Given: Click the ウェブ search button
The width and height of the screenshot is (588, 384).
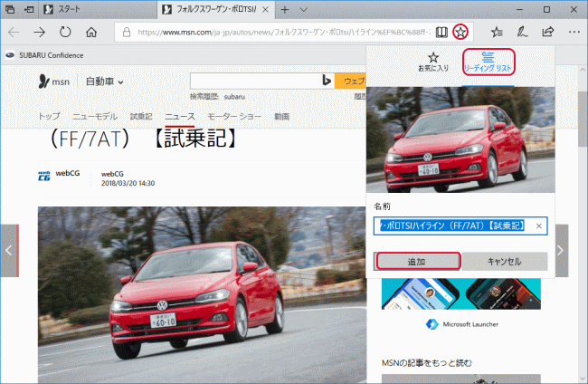Looking at the screenshot, I should [351, 82].
